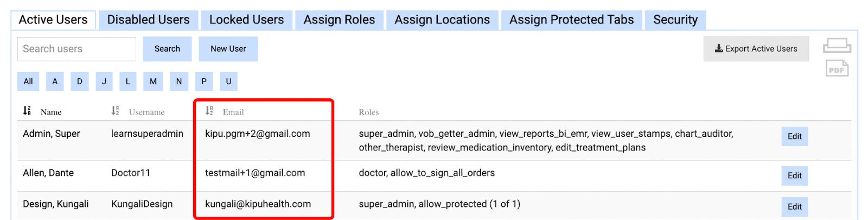Screen dimensions: 868x220
Task: Go to the Assign Locations tab
Action: (442, 20)
